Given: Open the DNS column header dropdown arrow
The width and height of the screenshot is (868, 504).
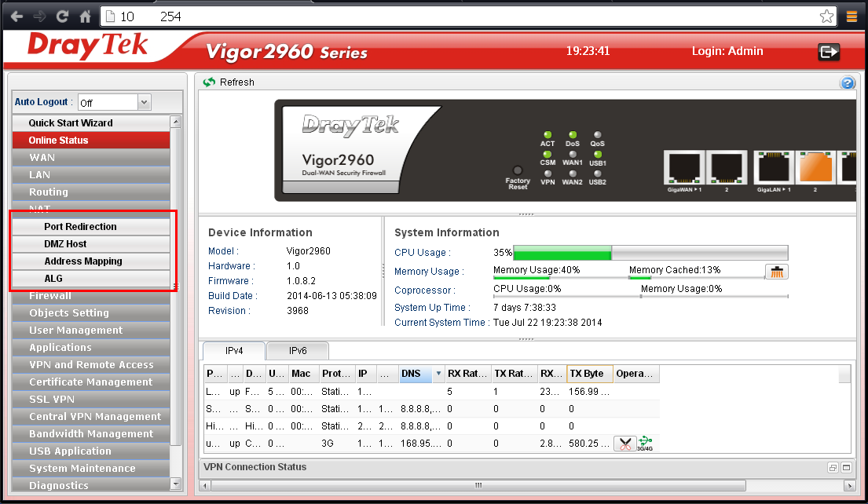Looking at the screenshot, I should click(438, 374).
